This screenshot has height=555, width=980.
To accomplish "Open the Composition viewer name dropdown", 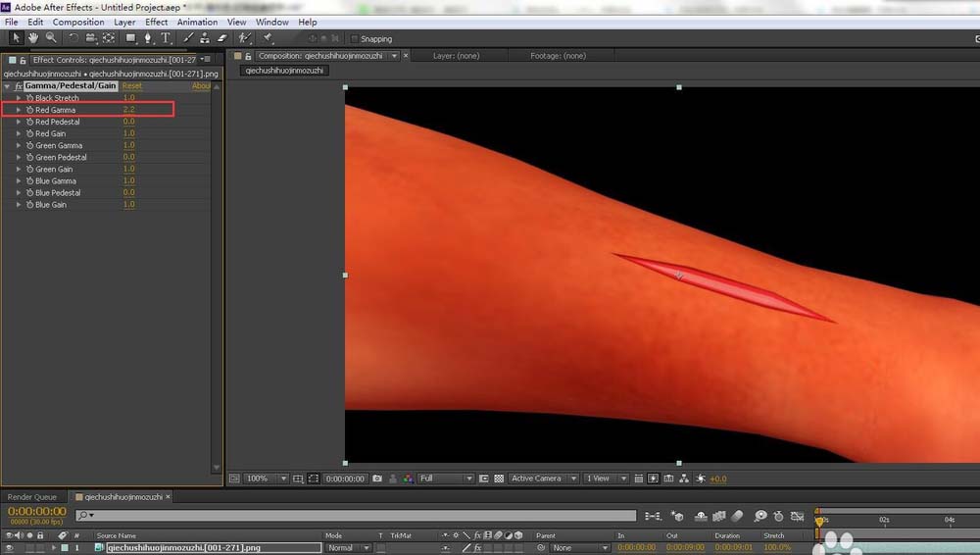I will [394, 56].
